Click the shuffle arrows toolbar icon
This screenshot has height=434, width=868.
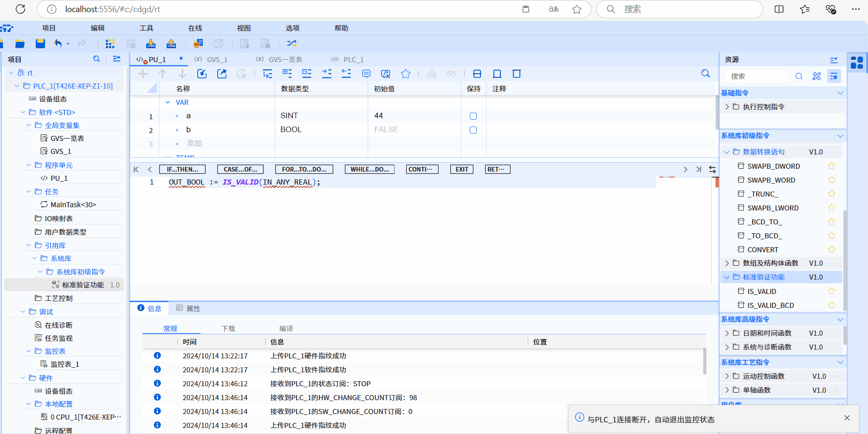click(291, 44)
